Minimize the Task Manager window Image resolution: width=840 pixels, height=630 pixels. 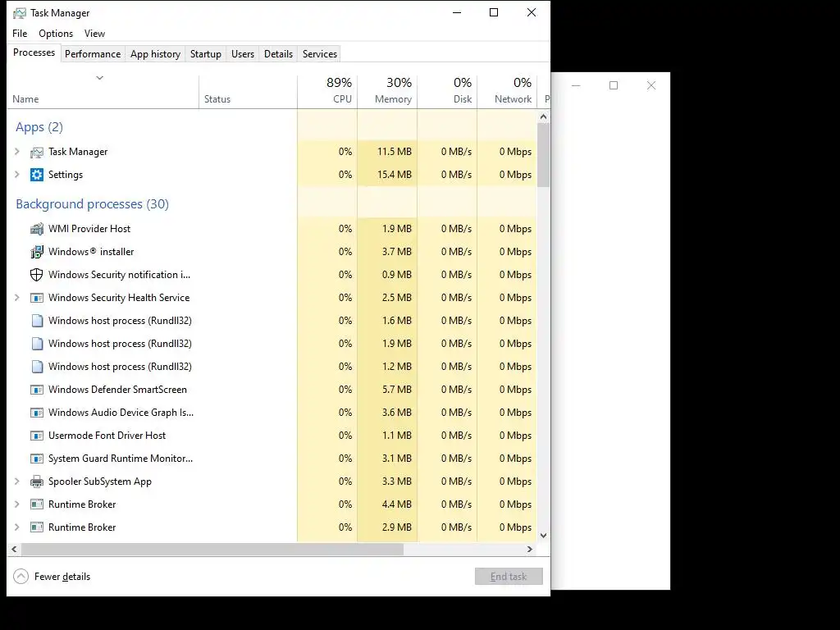[457, 12]
